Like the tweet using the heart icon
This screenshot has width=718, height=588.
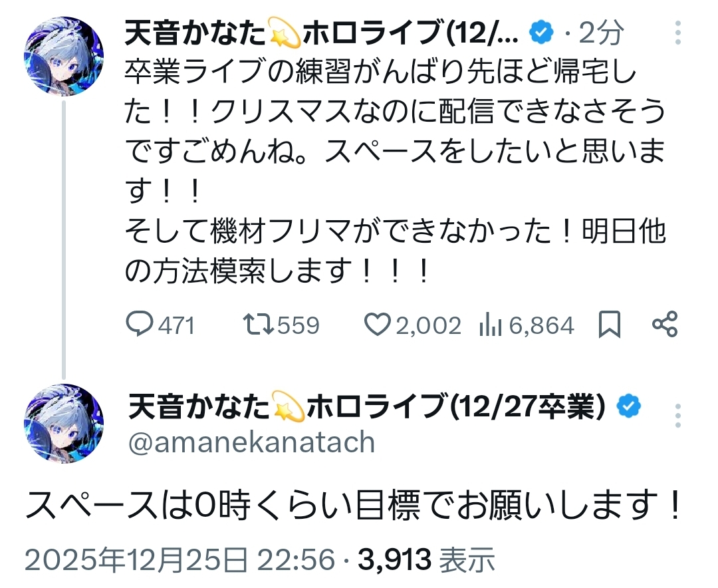click(x=378, y=325)
